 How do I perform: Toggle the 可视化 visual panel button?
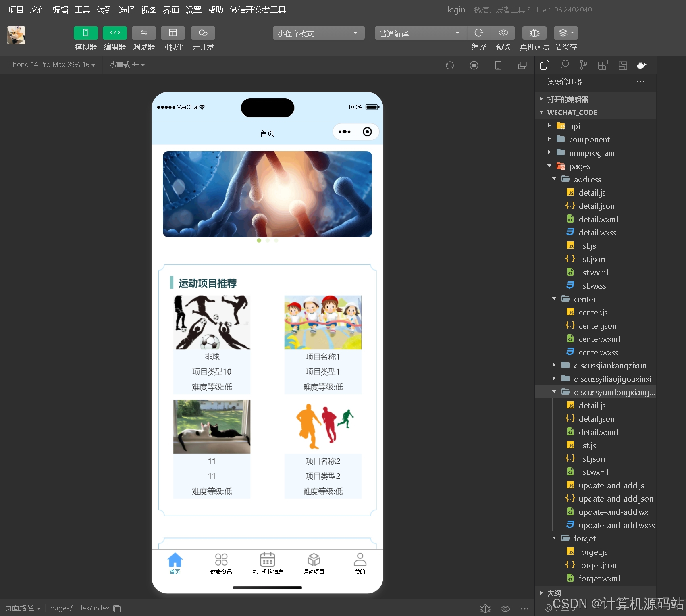(x=173, y=33)
